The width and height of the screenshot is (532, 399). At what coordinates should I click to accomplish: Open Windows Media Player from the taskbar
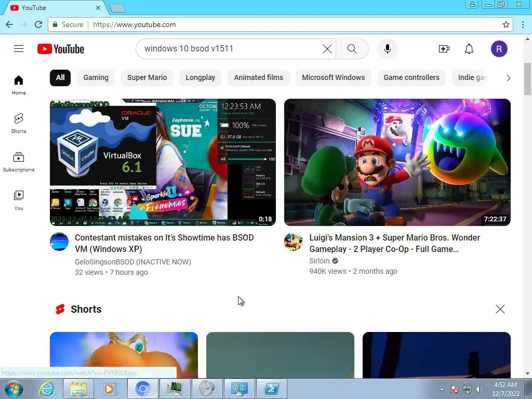click(110, 389)
